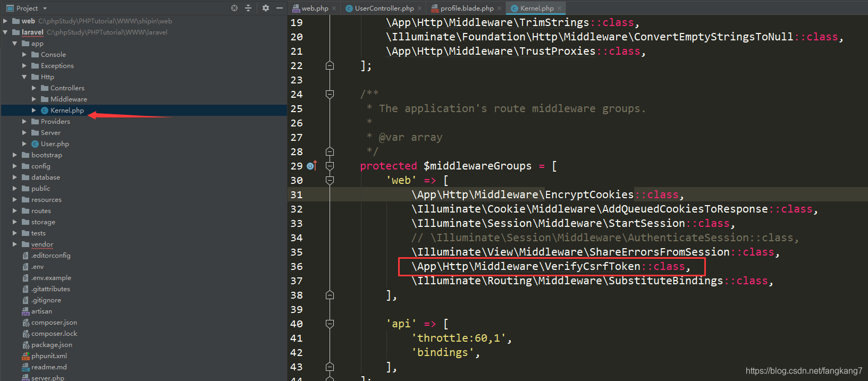Select the .gitattributes file
The image size is (868, 381).
pyautogui.click(x=50, y=289)
